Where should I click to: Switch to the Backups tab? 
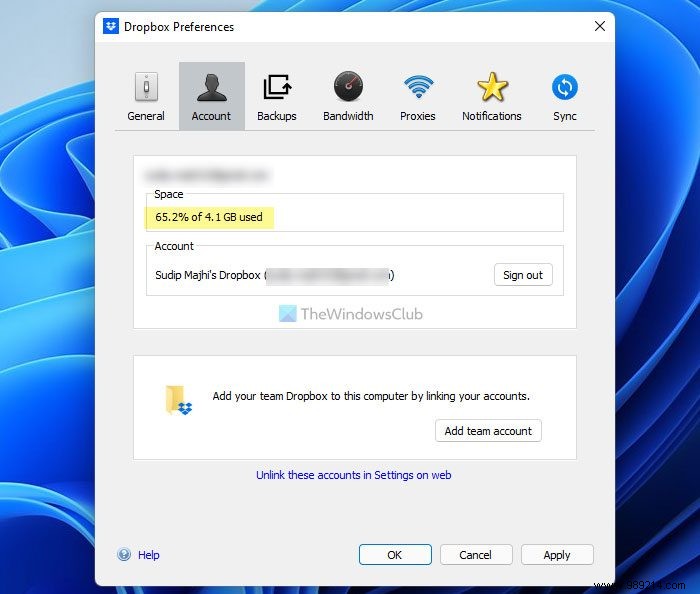pyautogui.click(x=277, y=96)
